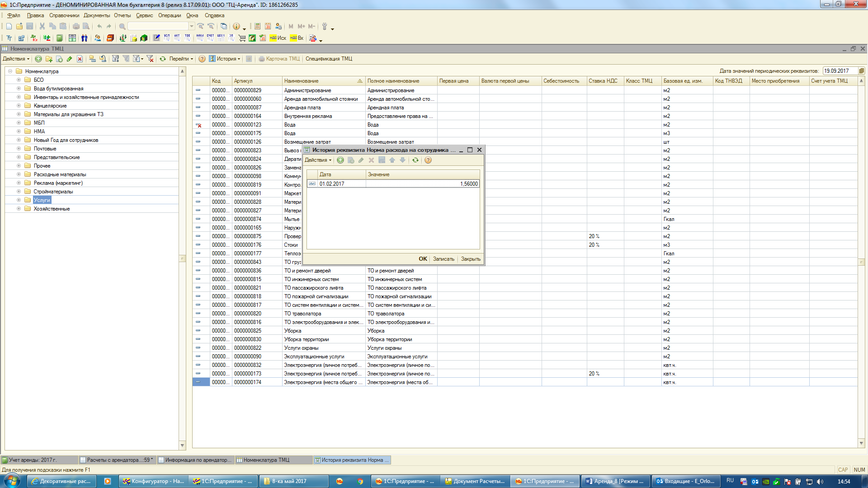This screenshot has height=488, width=868.
Task: Add new group folder in Номенклатура toolbar
Action: tap(49, 59)
